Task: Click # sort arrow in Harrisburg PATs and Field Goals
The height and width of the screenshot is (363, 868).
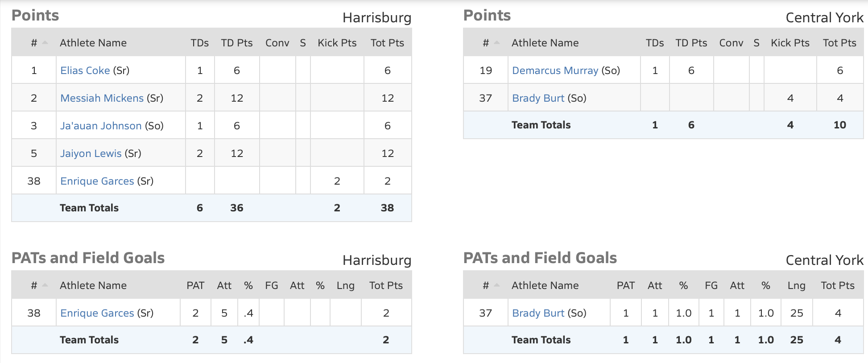Action: click(45, 285)
